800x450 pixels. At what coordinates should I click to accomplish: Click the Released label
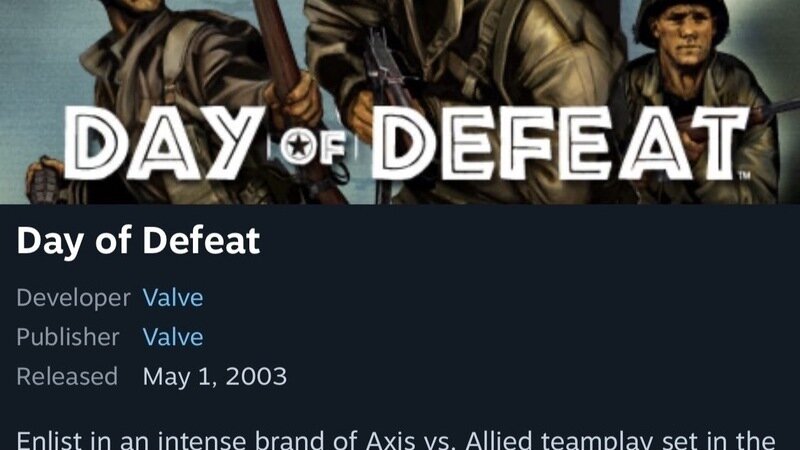click(67, 377)
